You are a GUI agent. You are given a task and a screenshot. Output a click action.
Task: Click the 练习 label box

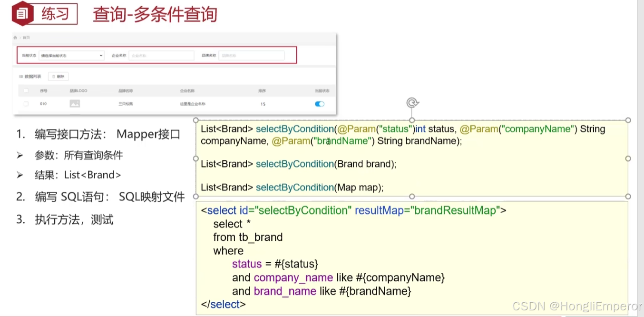tap(56, 14)
